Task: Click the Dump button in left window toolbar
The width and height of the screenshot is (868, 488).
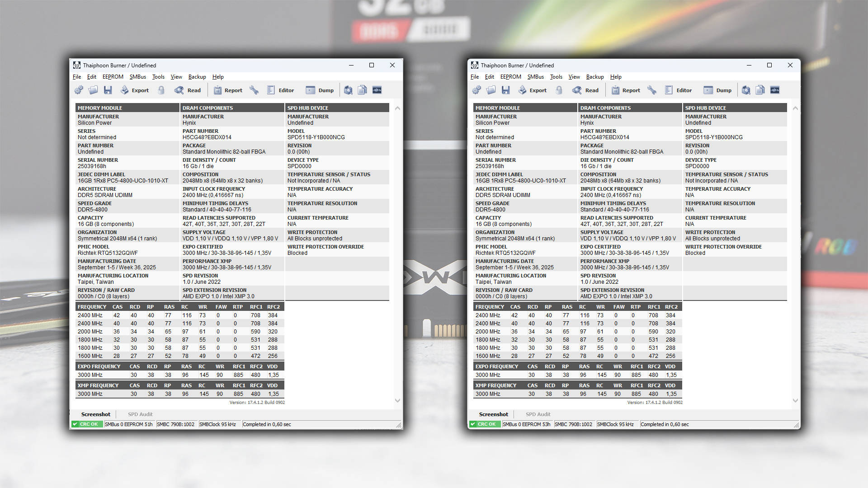Action: [320, 90]
